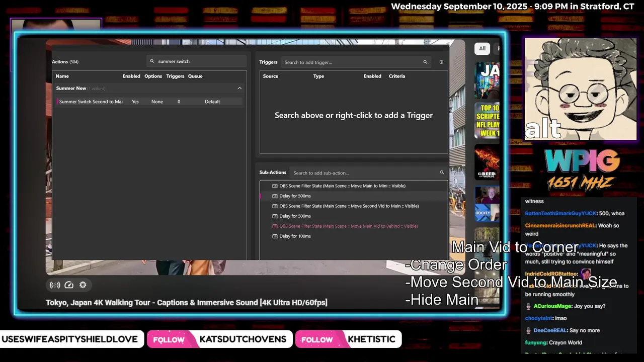Viewport: 644px width, 362px height.
Task: Click the icon of the Move Second Vid to Main sub-action
Action: 275,206
